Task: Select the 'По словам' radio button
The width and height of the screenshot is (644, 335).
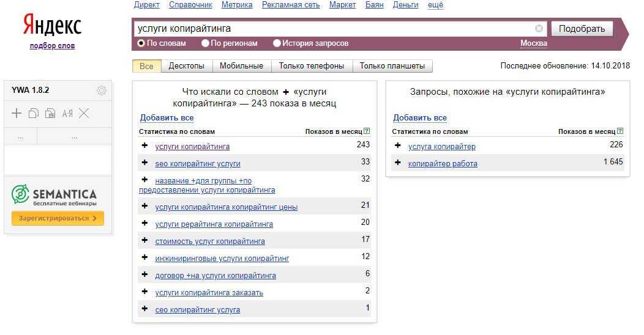Action: [x=141, y=43]
